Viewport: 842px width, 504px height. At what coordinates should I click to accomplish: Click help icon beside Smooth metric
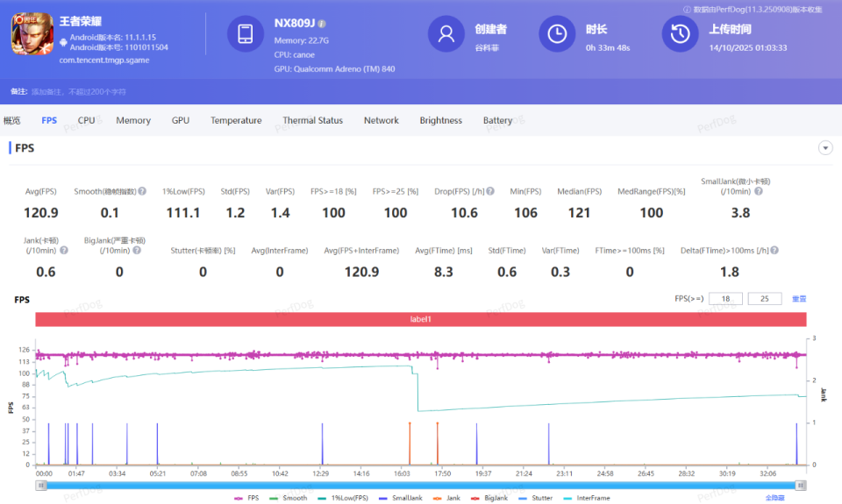pyautogui.click(x=142, y=191)
